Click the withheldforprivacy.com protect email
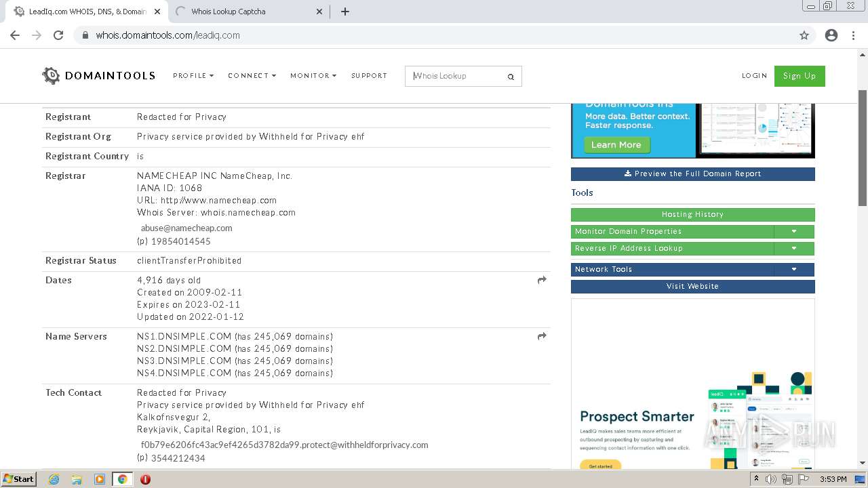Viewport: 868px width, 488px height. 284,445
